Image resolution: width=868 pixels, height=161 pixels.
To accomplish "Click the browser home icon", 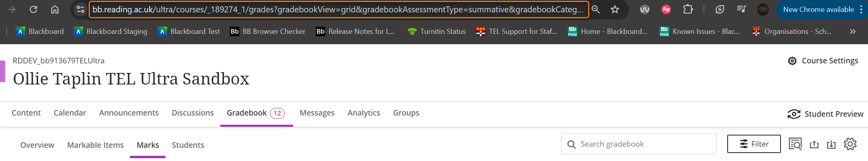I will (x=55, y=10).
